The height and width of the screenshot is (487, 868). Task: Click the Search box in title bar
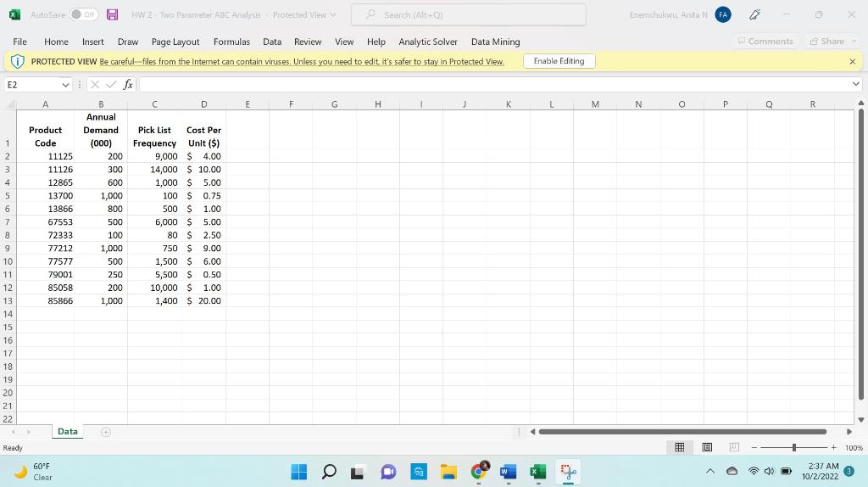(468, 15)
